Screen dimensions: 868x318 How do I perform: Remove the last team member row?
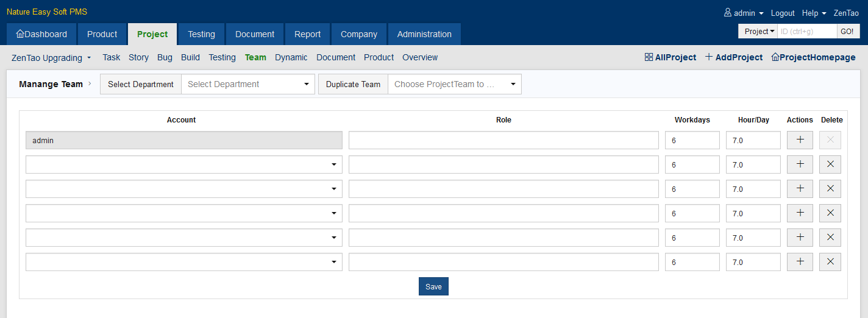click(x=830, y=262)
